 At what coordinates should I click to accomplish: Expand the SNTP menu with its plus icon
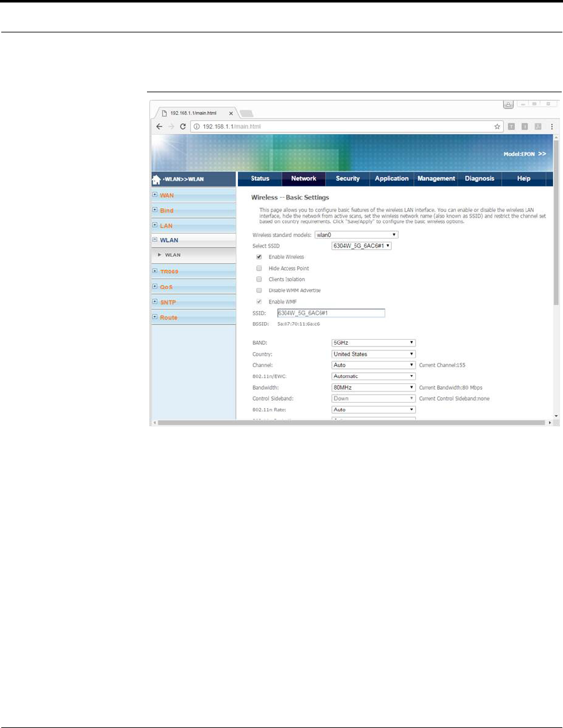point(155,302)
